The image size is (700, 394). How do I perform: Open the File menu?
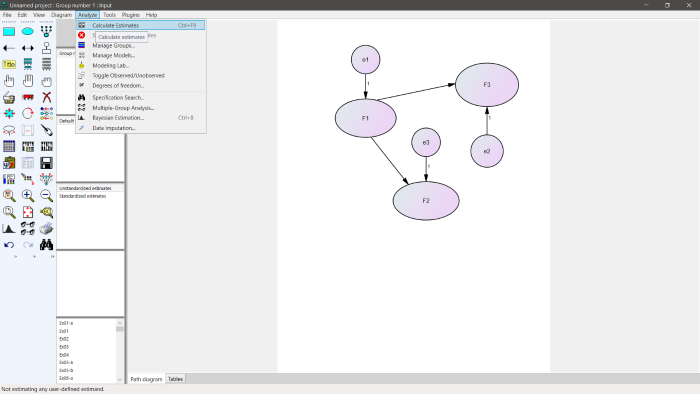click(x=7, y=15)
